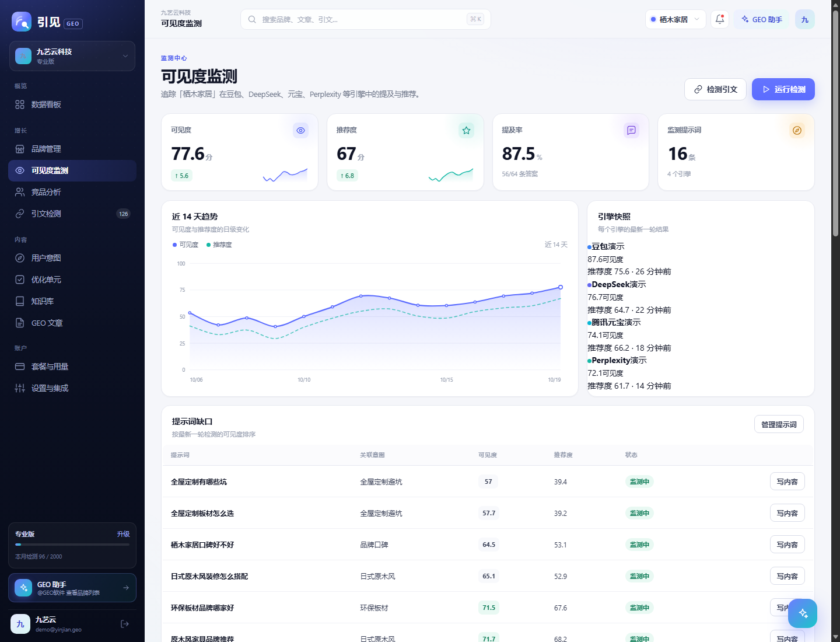This screenshot has height=642, width=840.
Task: Click the eye icon on 可见度 card
Action: pyautogui.click(x=300, y=131)
